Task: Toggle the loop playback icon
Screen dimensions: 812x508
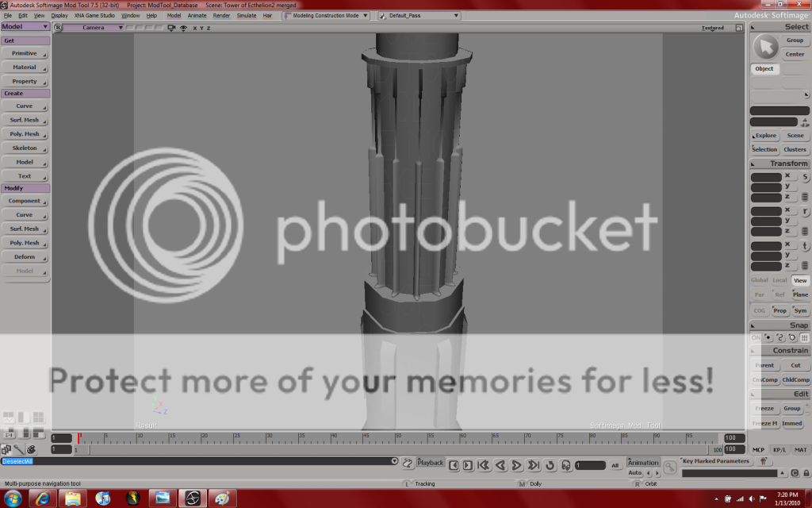Action: click(x=550, y=465)
